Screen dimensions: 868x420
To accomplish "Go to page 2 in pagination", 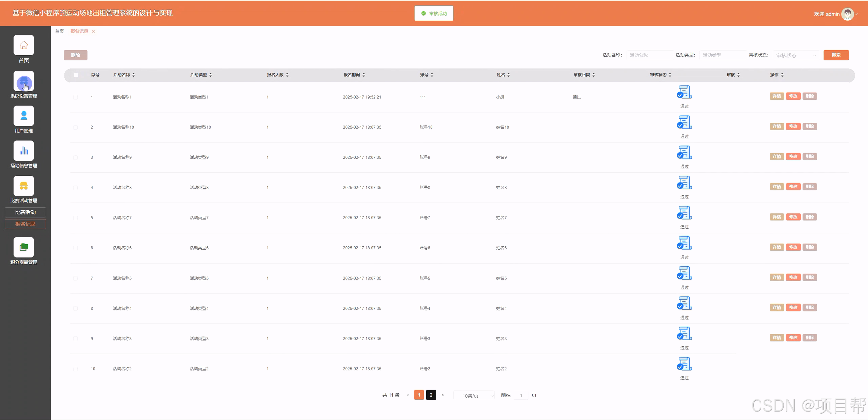I will pos(431,395).
